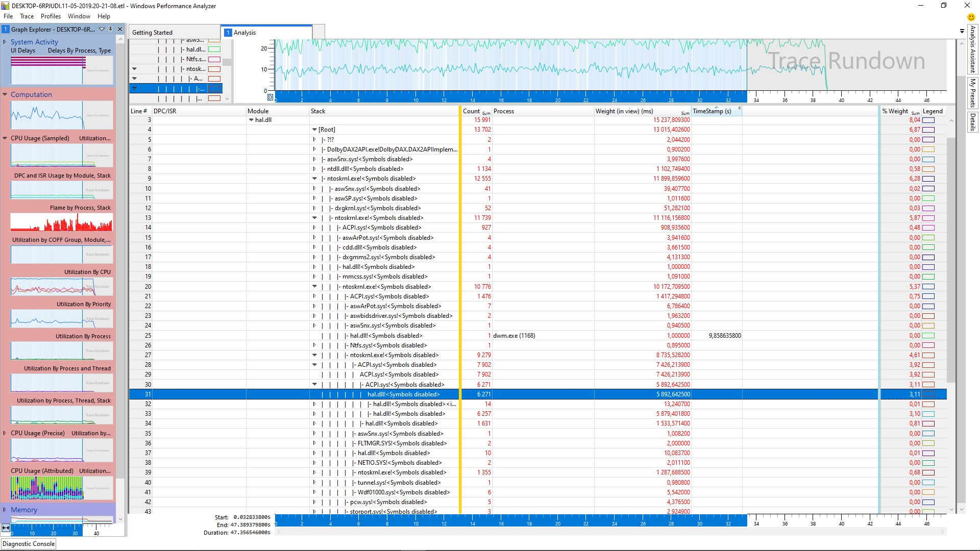Open the Graph Explorer window options dropdown
The image size is (980, 551).
tap(102, 29)
